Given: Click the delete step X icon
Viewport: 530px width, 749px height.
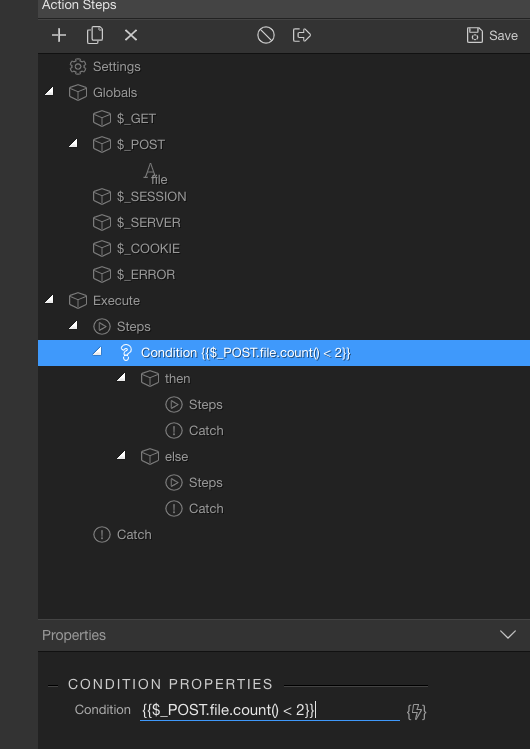Looking at the screenshot, I should pyautogui.click(x=131, y=35).
